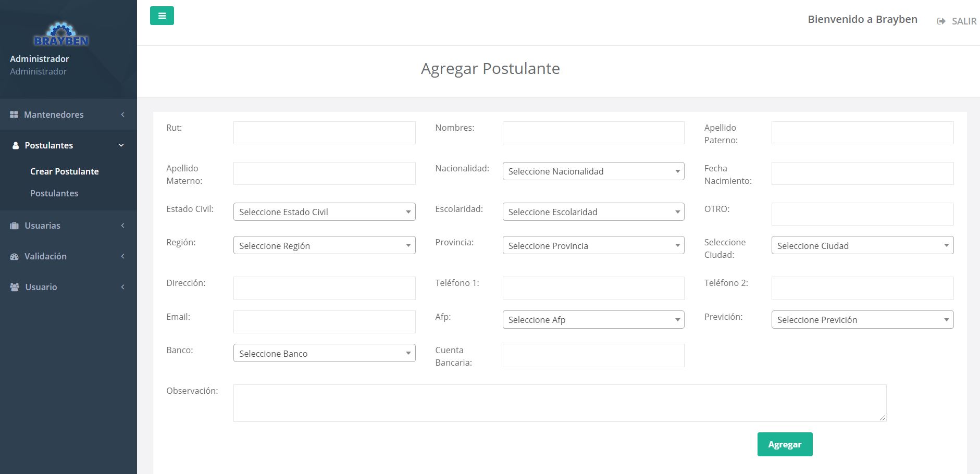Expand the Usuario menu chevron
980x474 pixels.
coord(122,287)
